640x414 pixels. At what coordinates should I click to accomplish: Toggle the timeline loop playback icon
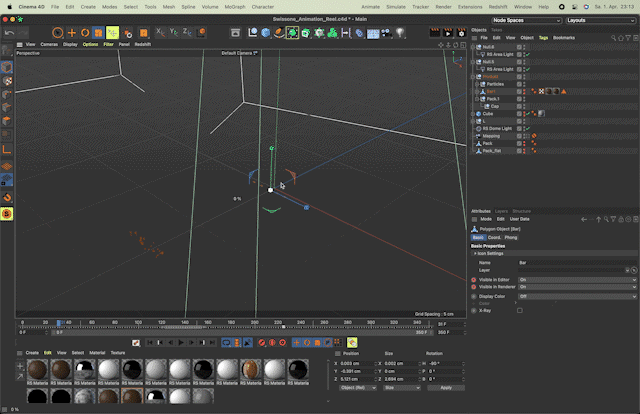[226, 343]
